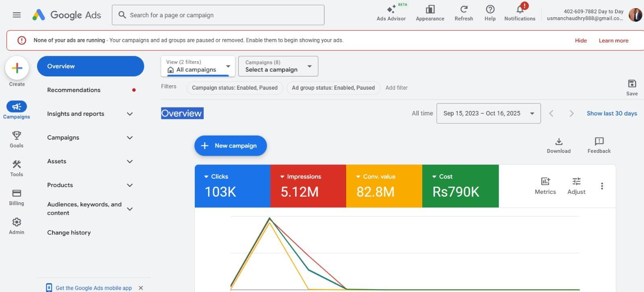Click the account profile avatar
Image resolution: width=644 pixels, height=292 pixels.
(x=635, y=15)
